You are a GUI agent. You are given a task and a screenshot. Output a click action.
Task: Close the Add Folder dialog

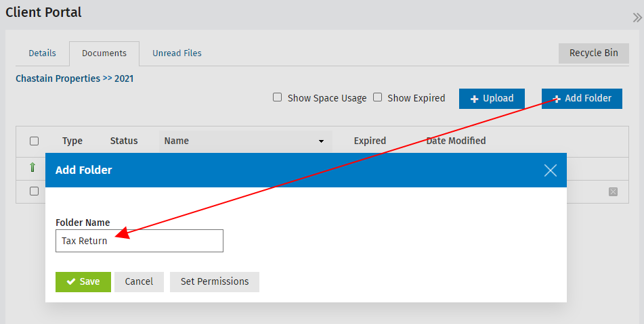[551, 170]
